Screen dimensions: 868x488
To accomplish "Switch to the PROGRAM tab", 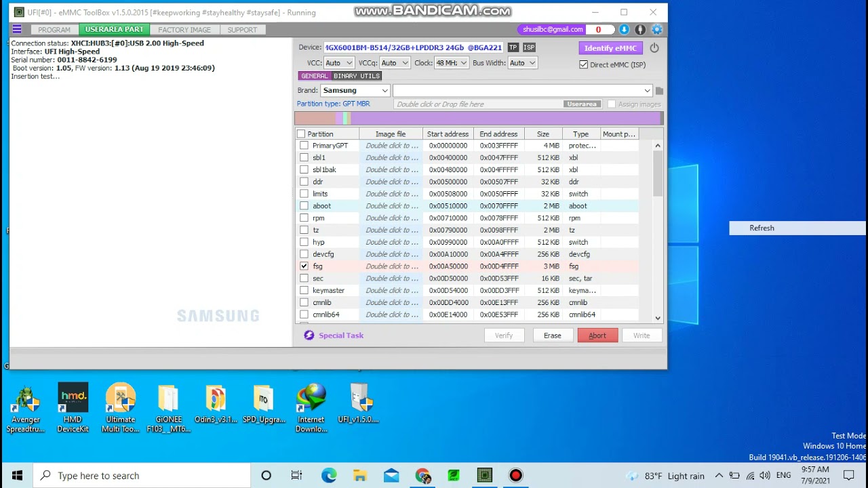I will 54,30.
